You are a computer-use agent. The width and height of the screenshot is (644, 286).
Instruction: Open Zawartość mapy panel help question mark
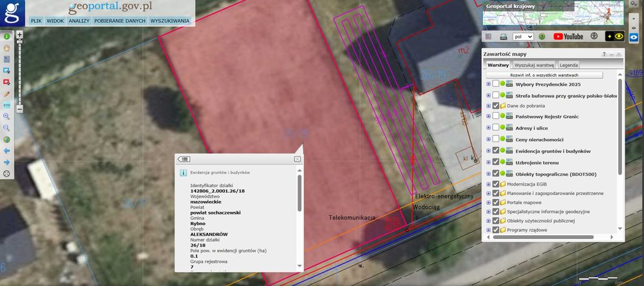[604, 54]
